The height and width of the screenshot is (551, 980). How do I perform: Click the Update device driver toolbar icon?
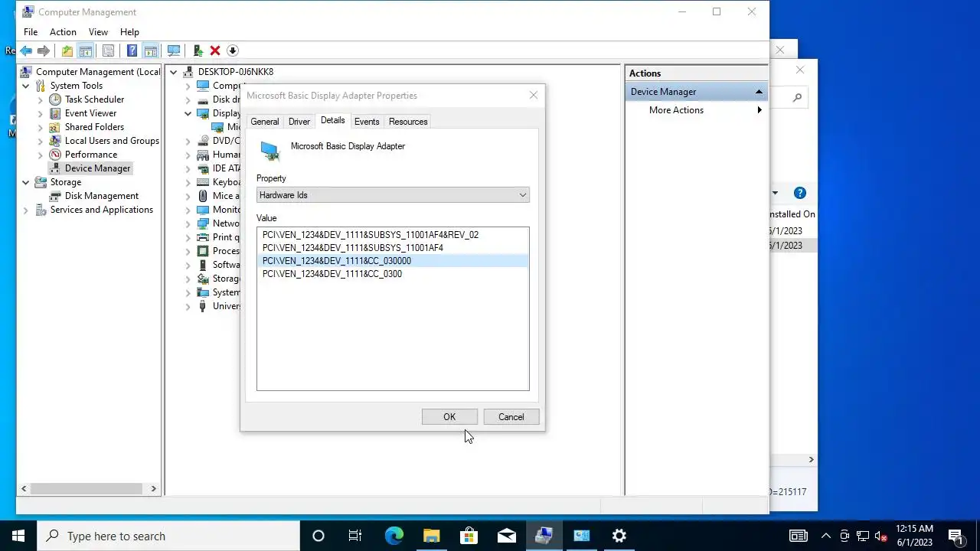pos(198,51)
